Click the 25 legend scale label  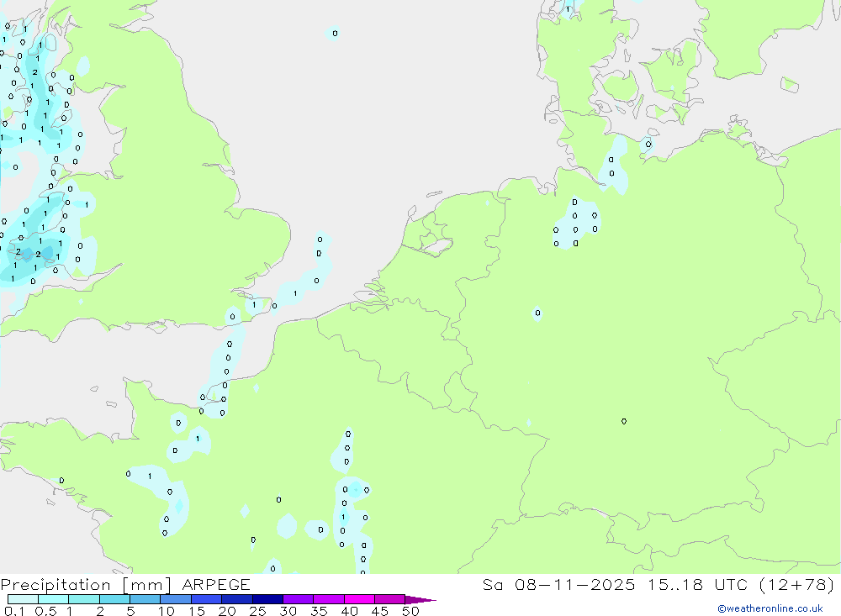click(x=258, y=611)
